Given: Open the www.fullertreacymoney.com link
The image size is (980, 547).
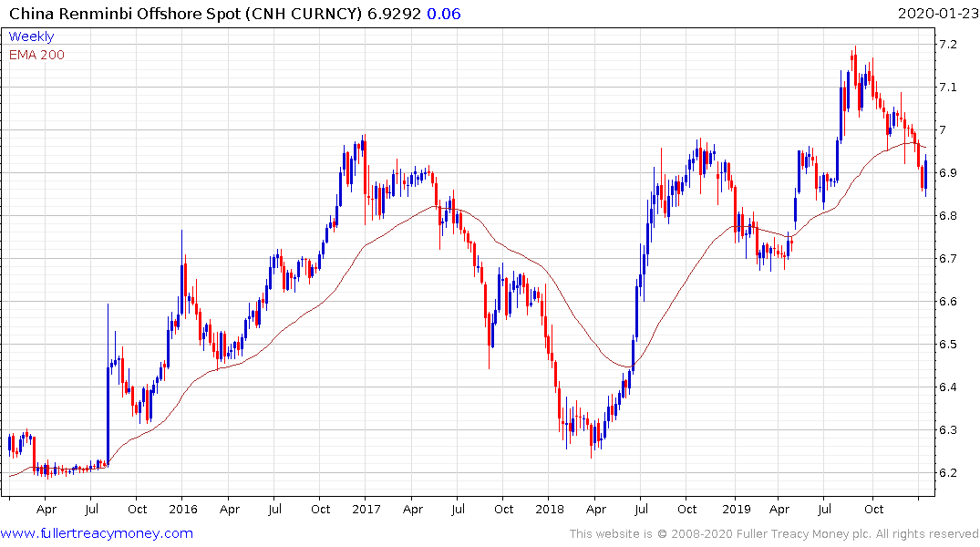Looking at the screenshot, I should 97,533.
